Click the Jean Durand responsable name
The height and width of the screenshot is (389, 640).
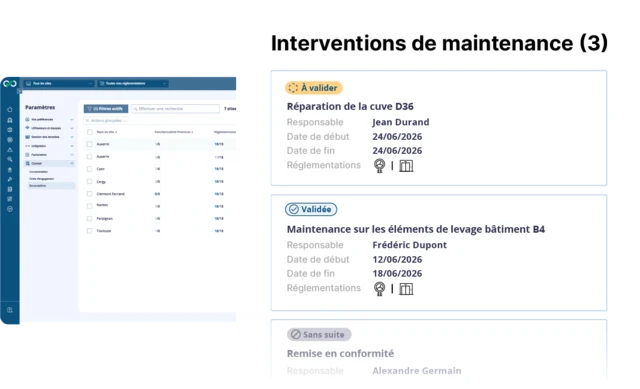pyautogui.click(x=401, y=122)
